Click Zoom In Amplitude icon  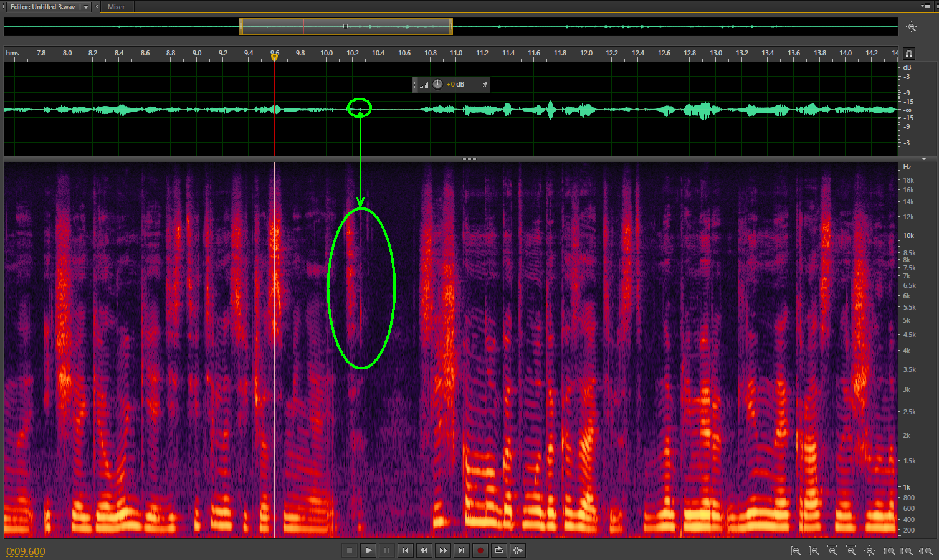click(796, 551)
